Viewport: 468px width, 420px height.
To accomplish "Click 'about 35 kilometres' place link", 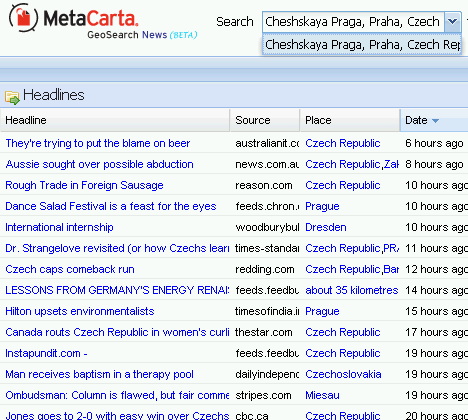I will coord(352,290).
